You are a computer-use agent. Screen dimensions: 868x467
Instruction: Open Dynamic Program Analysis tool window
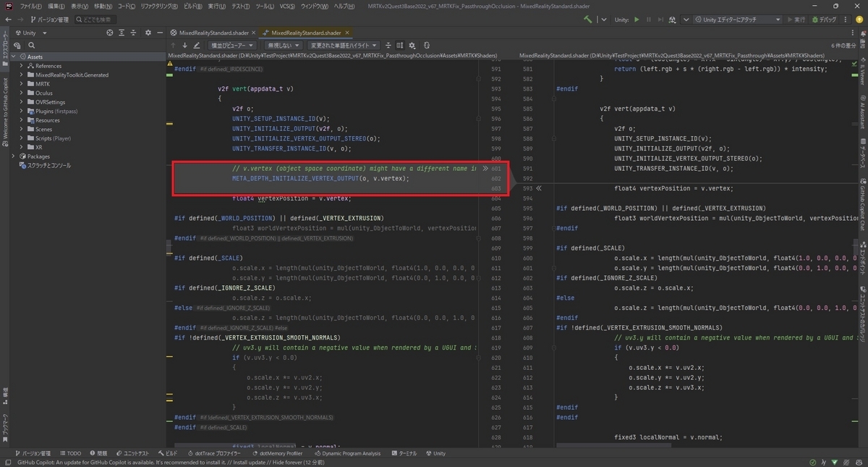click(349, 453)
